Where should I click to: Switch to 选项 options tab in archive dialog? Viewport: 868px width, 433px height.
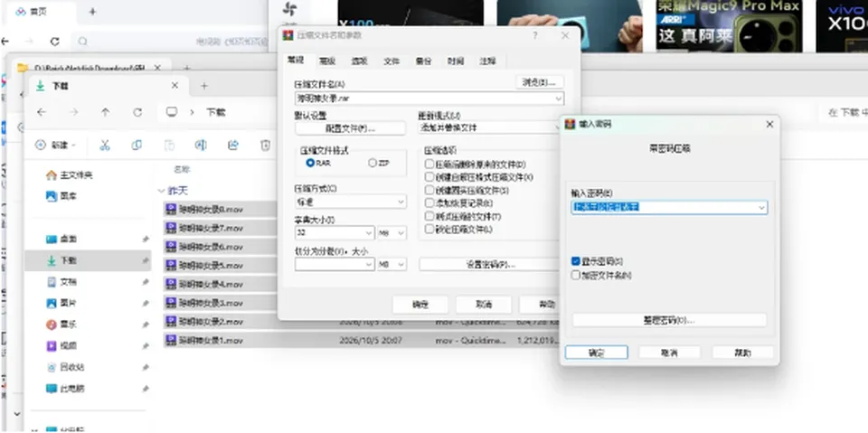click(359, 61)
